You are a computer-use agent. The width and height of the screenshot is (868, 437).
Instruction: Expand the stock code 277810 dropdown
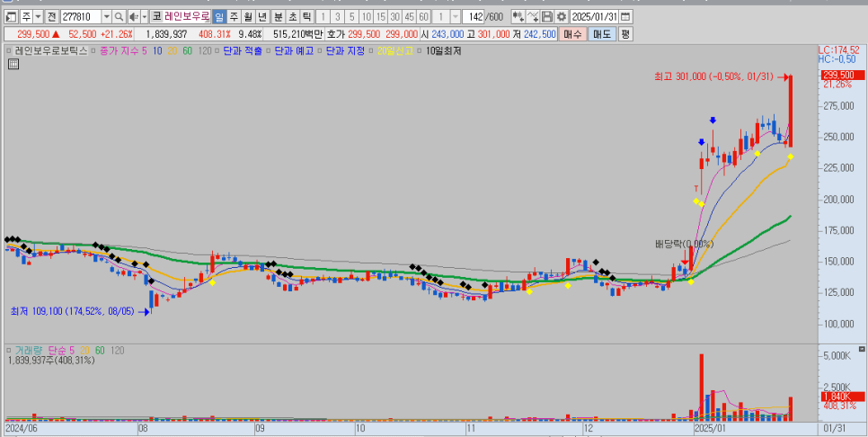(x=107, y=17)
